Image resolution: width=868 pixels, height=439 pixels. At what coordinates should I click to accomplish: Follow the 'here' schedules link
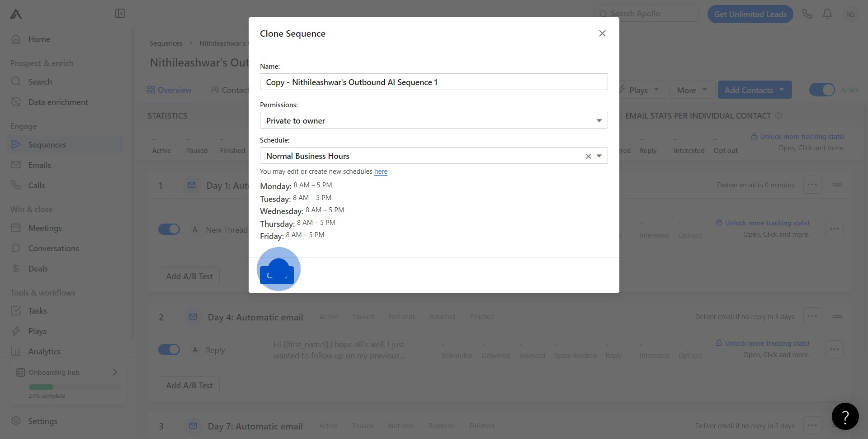[x=381, y=172]
